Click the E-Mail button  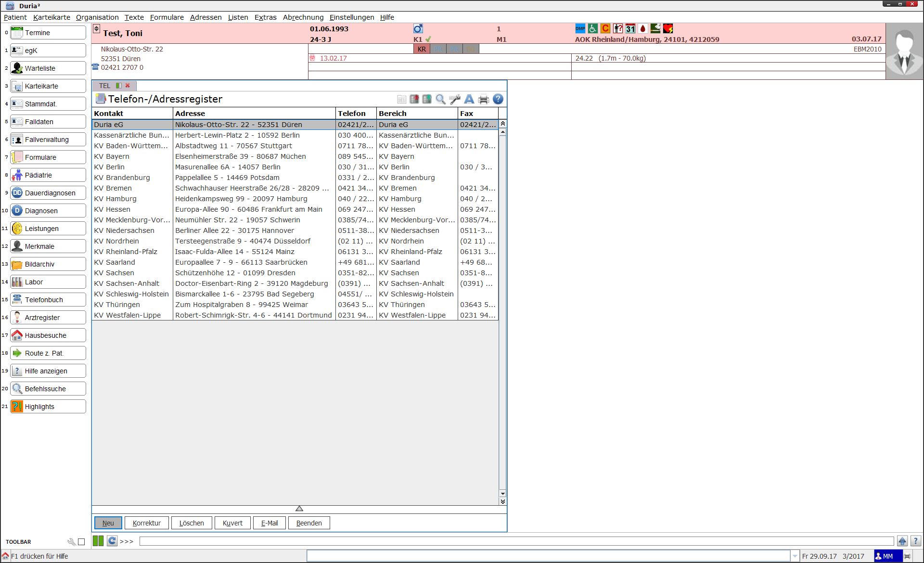click(x=269, y=523)
